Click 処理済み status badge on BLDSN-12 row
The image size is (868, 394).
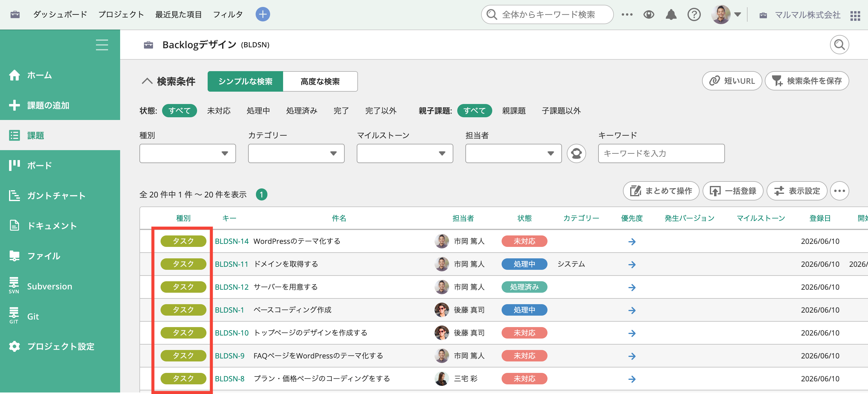pos(524,287)
